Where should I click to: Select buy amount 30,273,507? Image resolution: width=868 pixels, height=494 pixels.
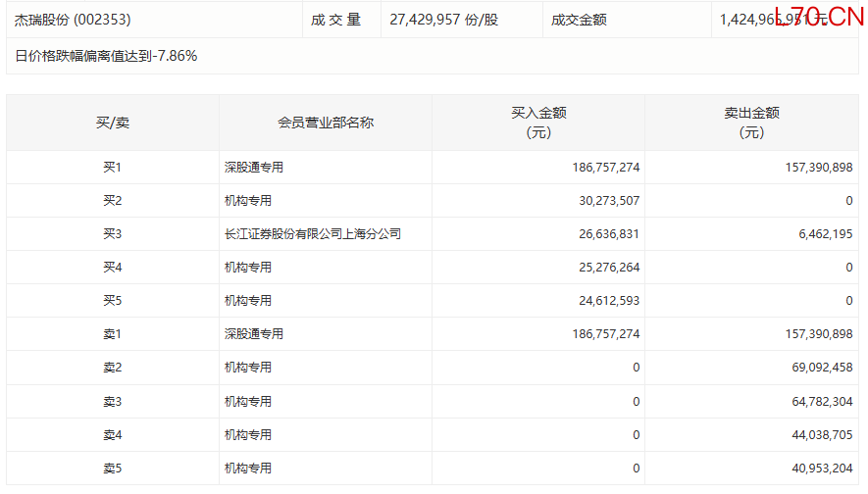605,201
